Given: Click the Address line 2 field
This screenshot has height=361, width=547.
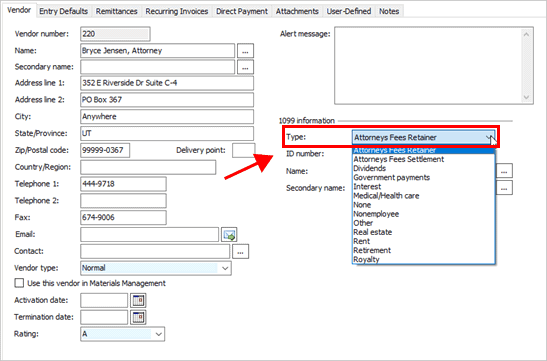Looking at the screenshot, I should 167,100.
